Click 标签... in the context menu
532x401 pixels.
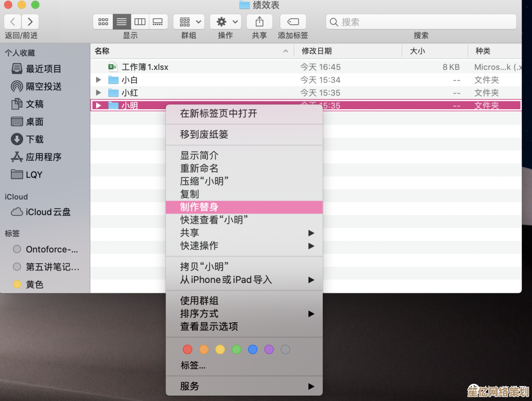click(x=193, y=365)
